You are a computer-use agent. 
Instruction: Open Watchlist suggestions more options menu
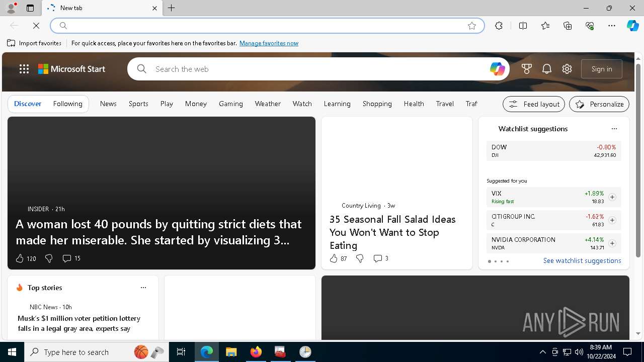(x=614, y=129)
